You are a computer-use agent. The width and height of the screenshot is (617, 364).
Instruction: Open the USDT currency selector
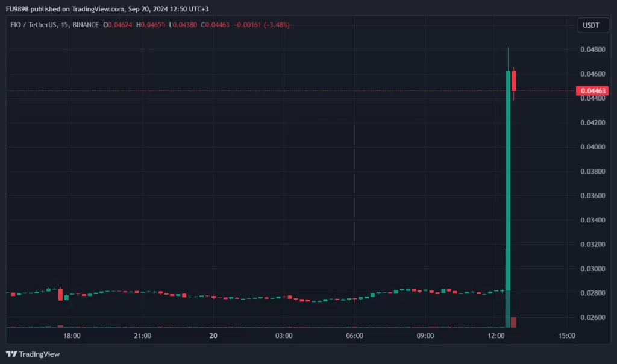pyautogui.click(x=589, y=25)
